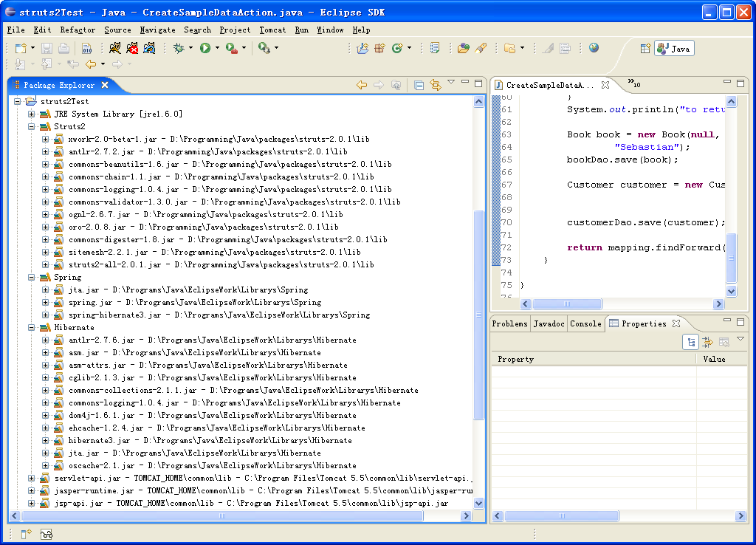Open the File menu
This screenshot has width=756, height=545.
[16, 30]
